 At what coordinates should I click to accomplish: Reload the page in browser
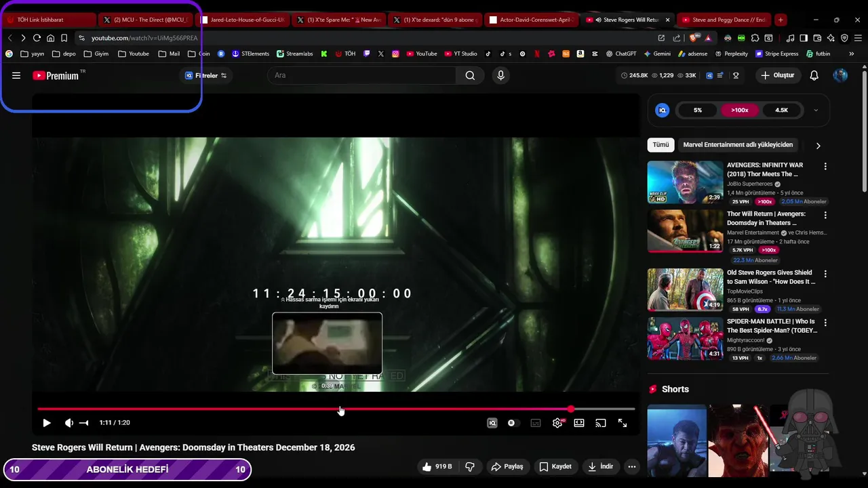pyautogui.click(x=37, y=38)
